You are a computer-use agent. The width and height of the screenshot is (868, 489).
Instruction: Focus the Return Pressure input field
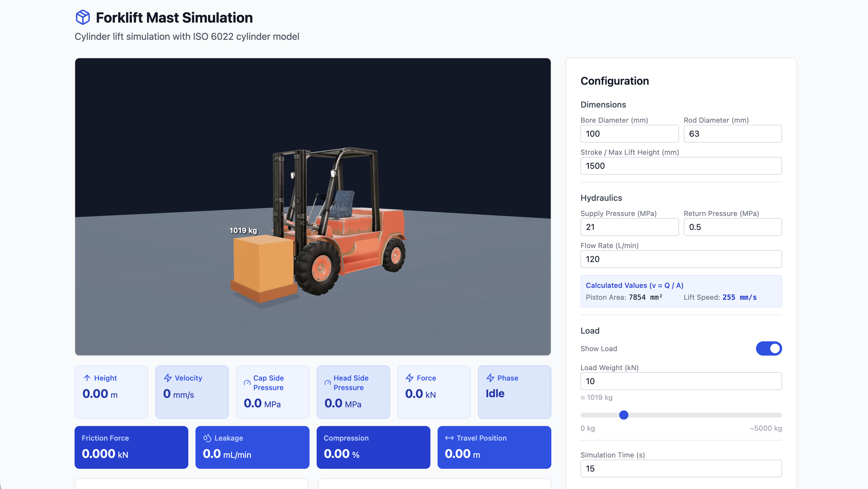[732, 227]
